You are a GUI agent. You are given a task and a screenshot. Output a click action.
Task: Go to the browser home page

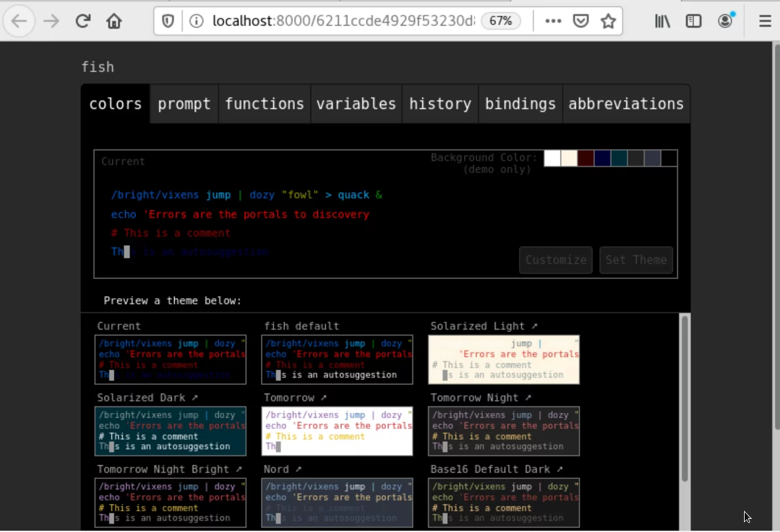click(114, 21)
